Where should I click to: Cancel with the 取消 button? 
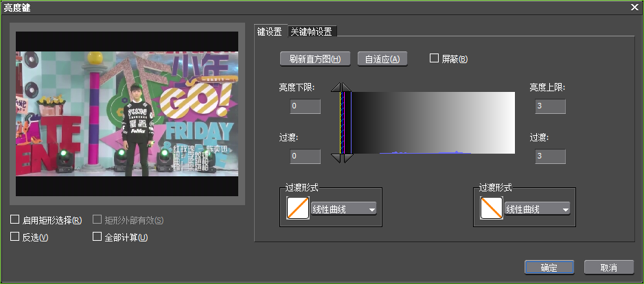[x=609, y=268]
